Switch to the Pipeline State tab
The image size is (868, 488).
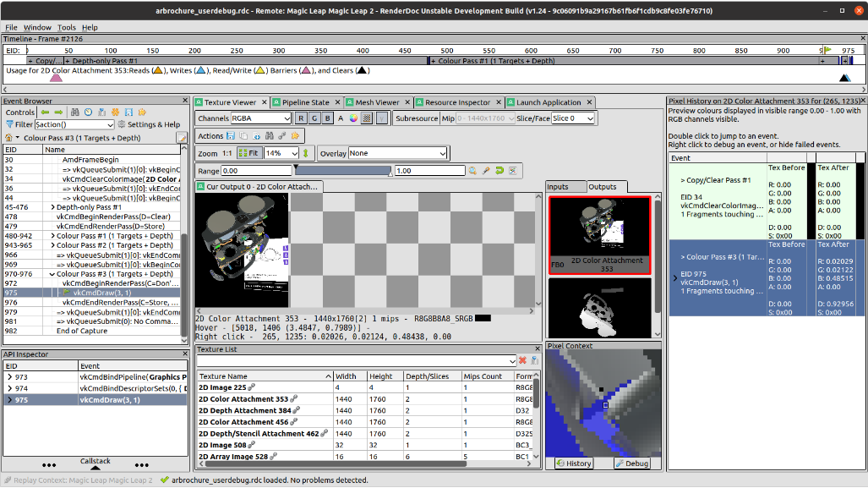coord(305,102)
